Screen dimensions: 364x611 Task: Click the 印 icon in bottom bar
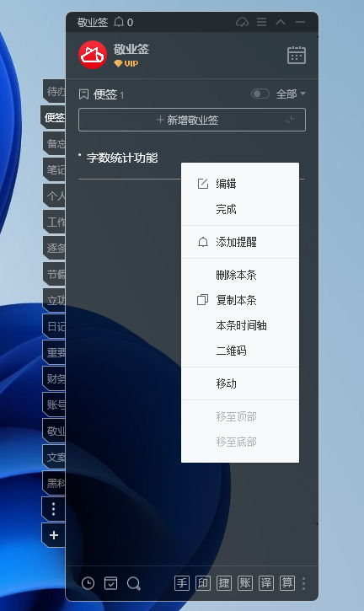click(203, 583)
